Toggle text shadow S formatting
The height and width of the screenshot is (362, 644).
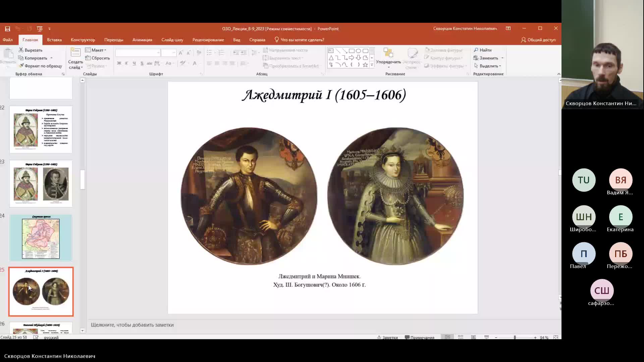click(142, 63)
